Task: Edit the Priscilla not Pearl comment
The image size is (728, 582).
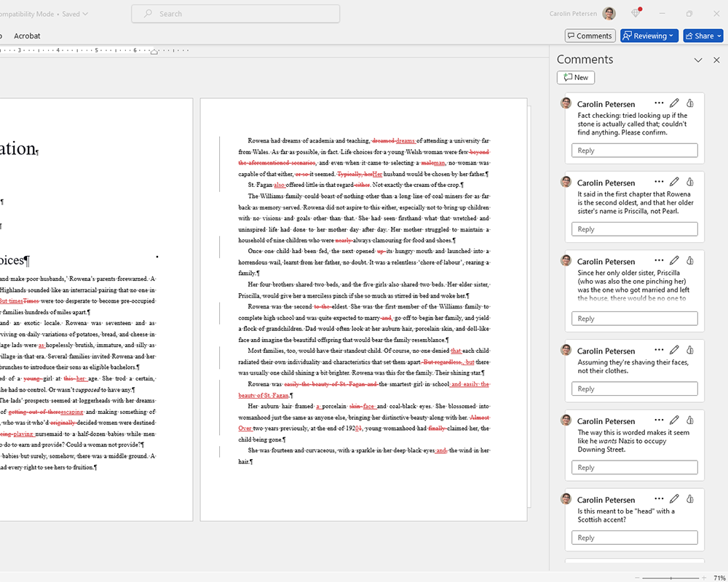Action: [x=674, y=182]
